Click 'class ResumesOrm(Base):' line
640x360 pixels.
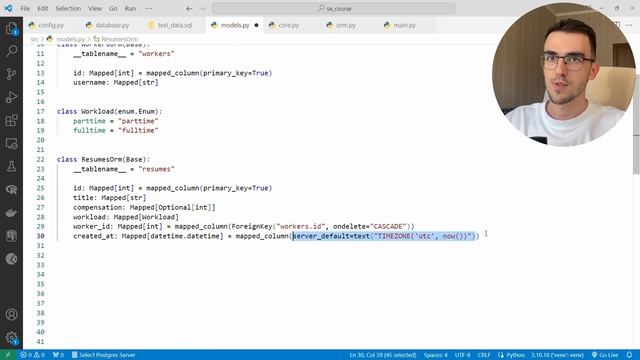coord(103,160)
